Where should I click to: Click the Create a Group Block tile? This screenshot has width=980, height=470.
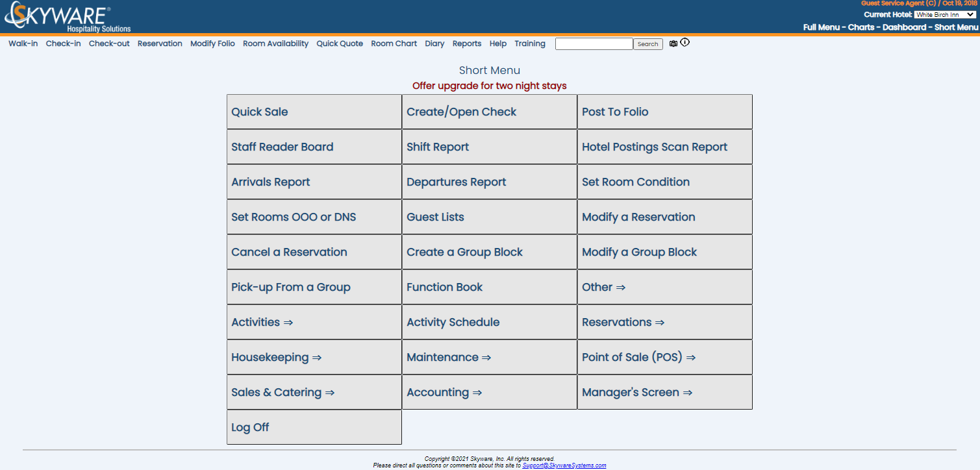click(x=490, y=252)
